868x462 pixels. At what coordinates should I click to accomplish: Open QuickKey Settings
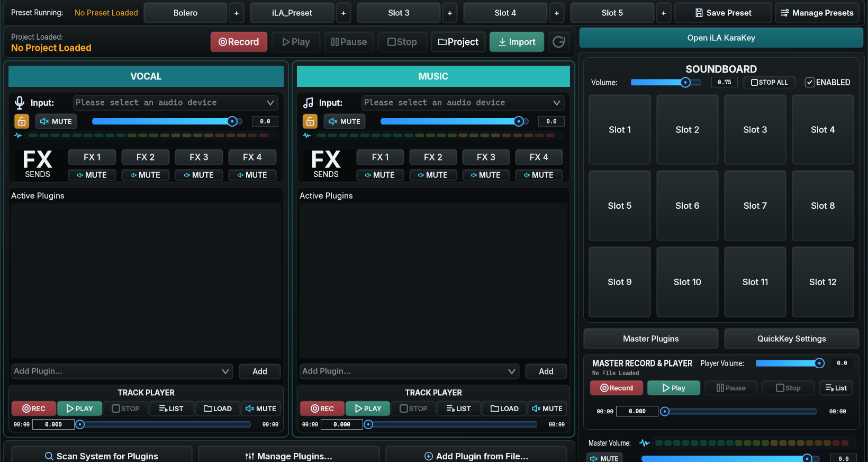[792, 339]
